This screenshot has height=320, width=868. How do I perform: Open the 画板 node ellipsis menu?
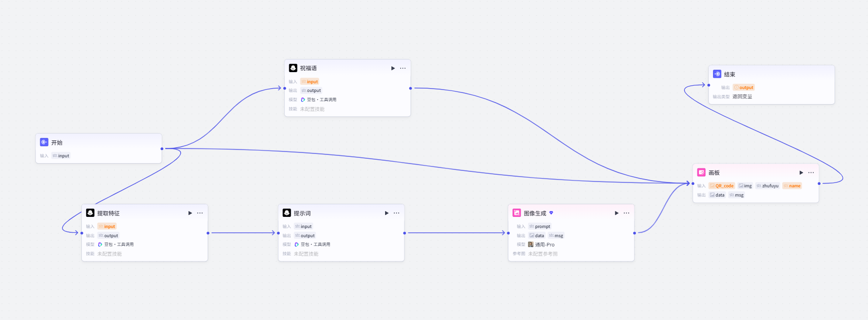tap(811, 172)
